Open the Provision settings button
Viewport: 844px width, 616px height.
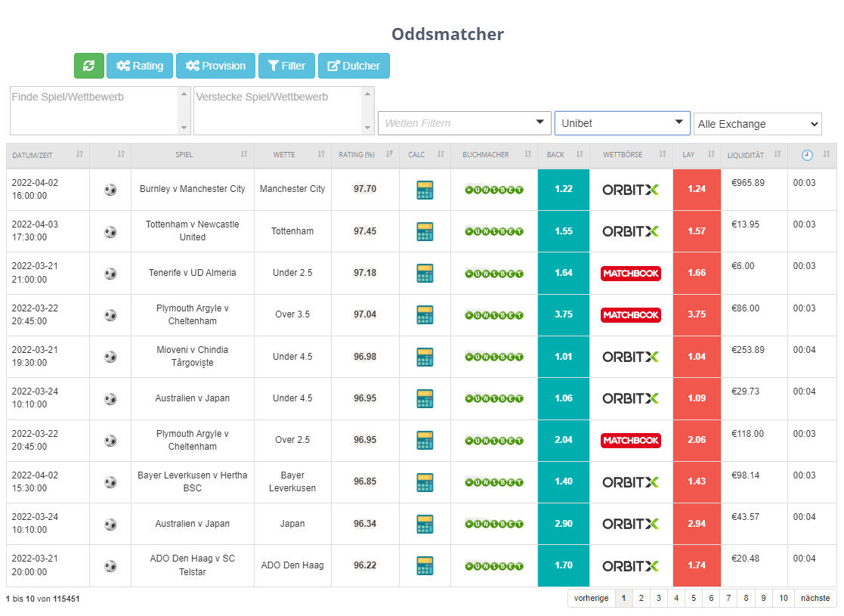point(215,66)
